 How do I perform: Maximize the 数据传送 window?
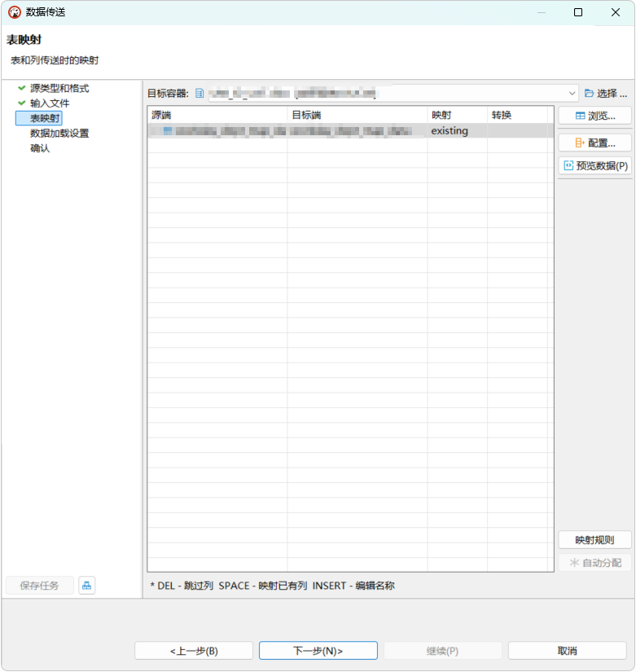click(578, 12)
